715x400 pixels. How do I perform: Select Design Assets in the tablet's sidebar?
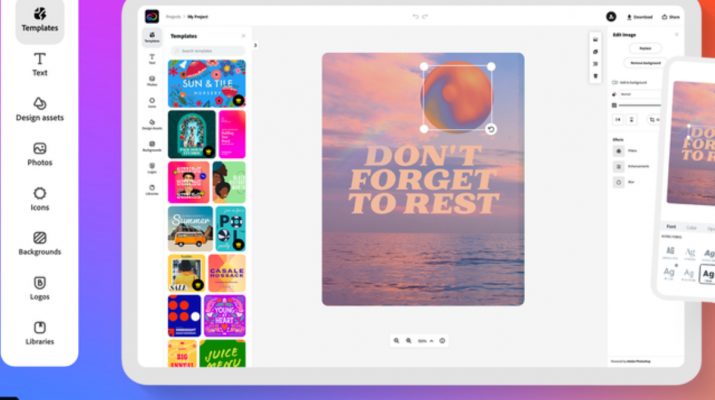152,125
